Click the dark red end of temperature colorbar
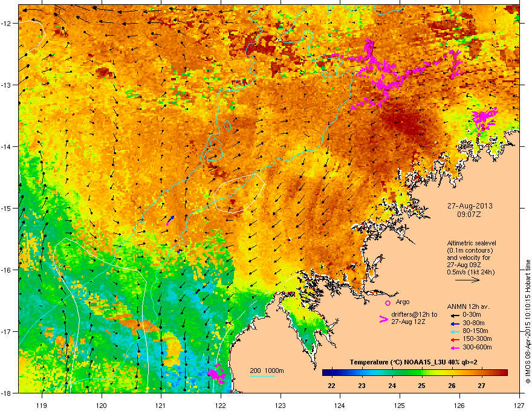The height and width of the screenshot is (411, 532). click(x=504, y=373)
